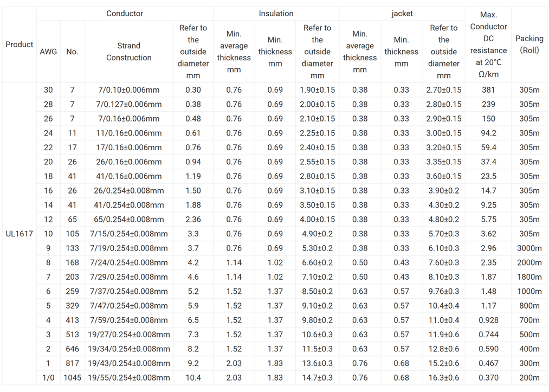Select the 7/0.10±0.006mm strand construction cell

point(128,90)
